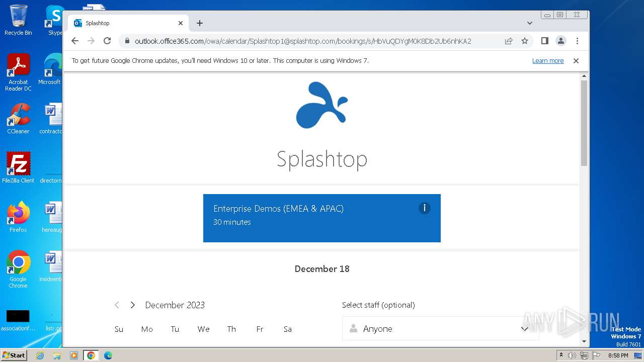Open the Anyone staff dropdown
The image size is (644, 362).
click(441, 328)
